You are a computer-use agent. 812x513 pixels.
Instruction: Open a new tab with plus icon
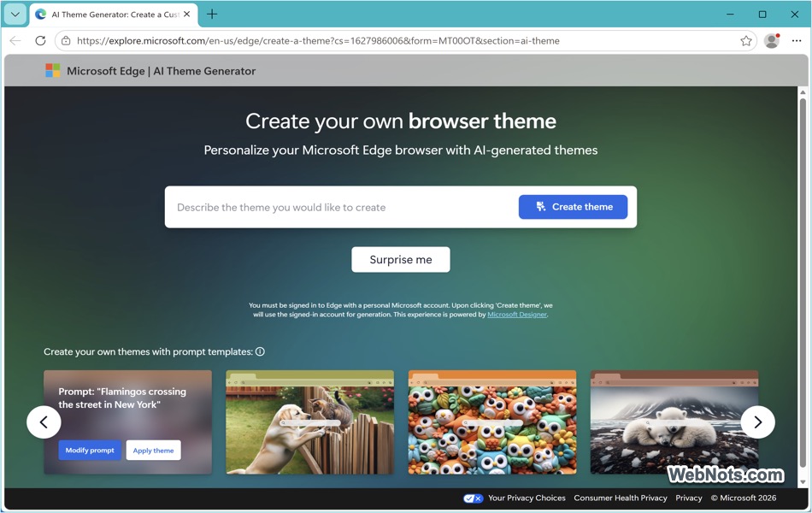[x=212, y=15]
